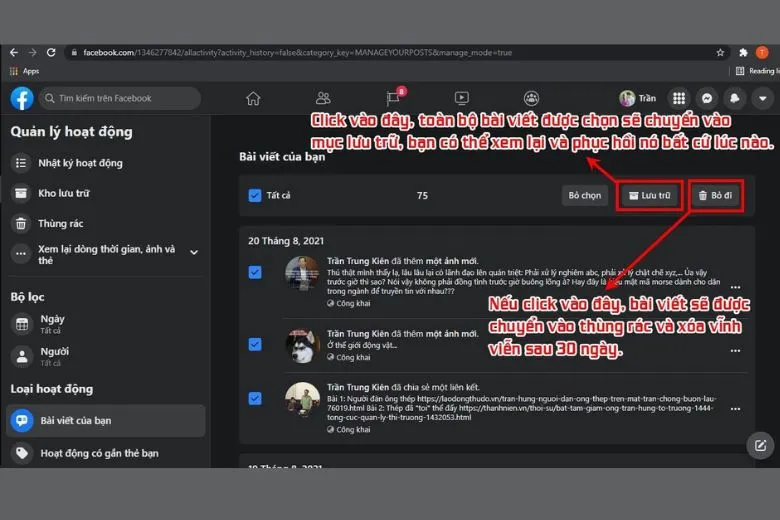Screen dimensions: 780x520
Task: Uncheck the Thủ thật mình thấy lạ post
Action: point(255,272)
